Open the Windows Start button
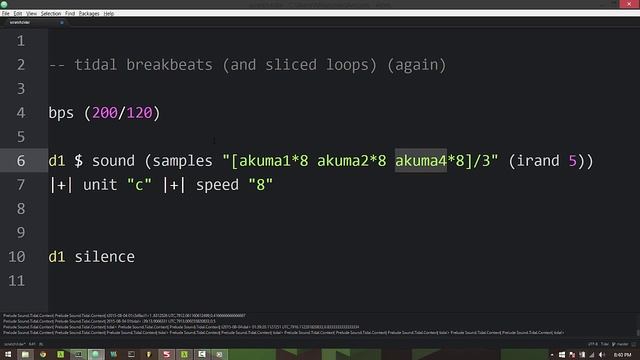Image resolution: width=640 pixels, height=360 pixels. pos(8,354)
